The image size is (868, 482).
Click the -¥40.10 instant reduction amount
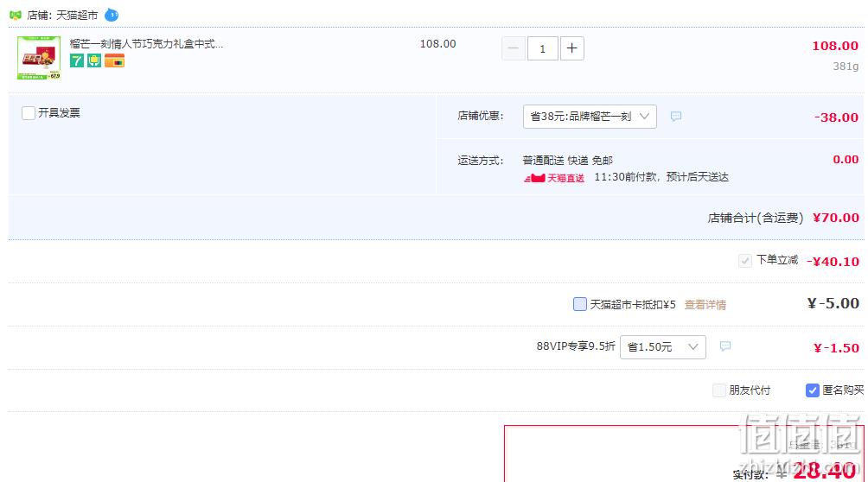pos(833,261)
